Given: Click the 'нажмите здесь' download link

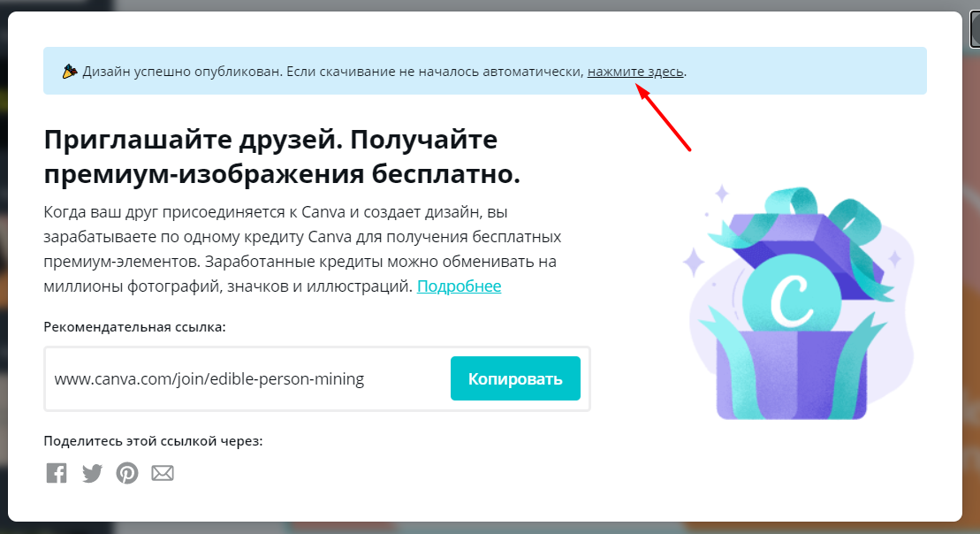Looking at the screenshot, I should click(635, 72).
